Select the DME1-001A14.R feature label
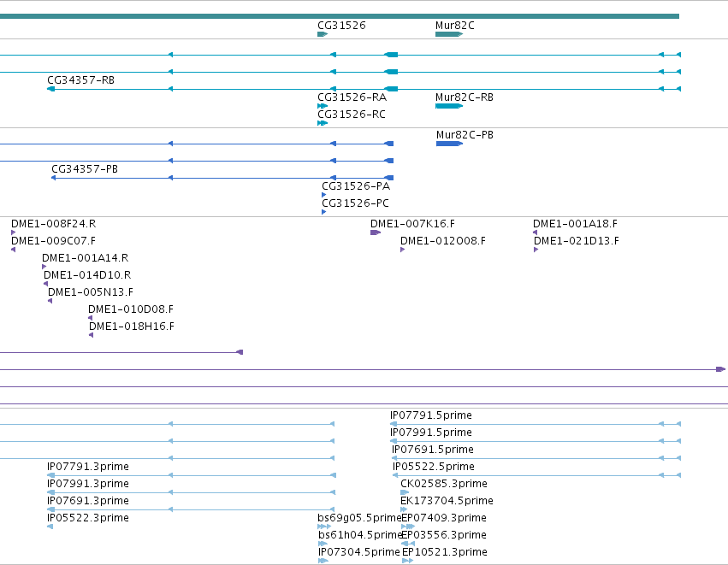Screen dimensions: 728x565 [x=85, y=258]
